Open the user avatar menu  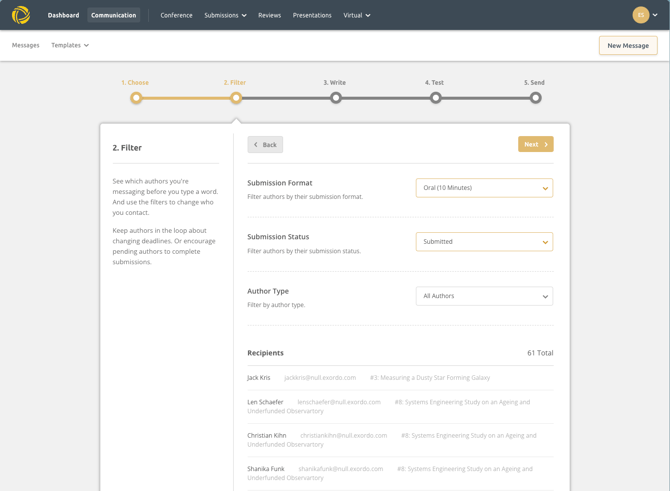tap(645, 15)
